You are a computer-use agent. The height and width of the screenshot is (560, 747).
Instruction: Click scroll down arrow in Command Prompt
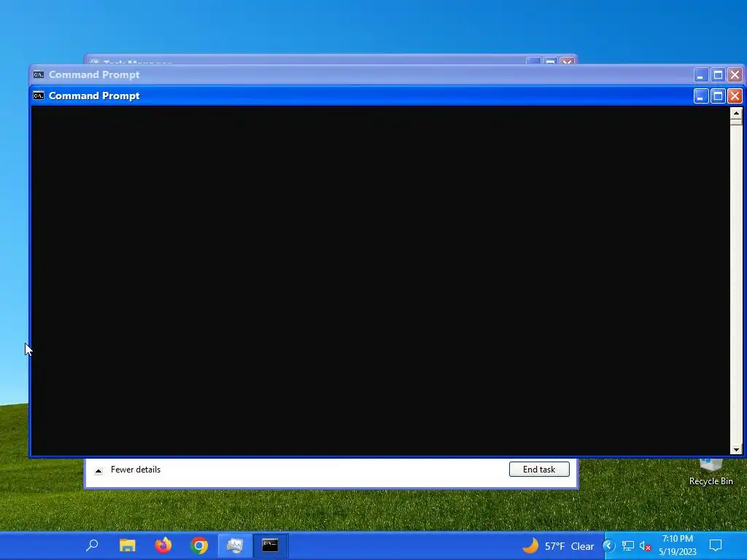736,449
